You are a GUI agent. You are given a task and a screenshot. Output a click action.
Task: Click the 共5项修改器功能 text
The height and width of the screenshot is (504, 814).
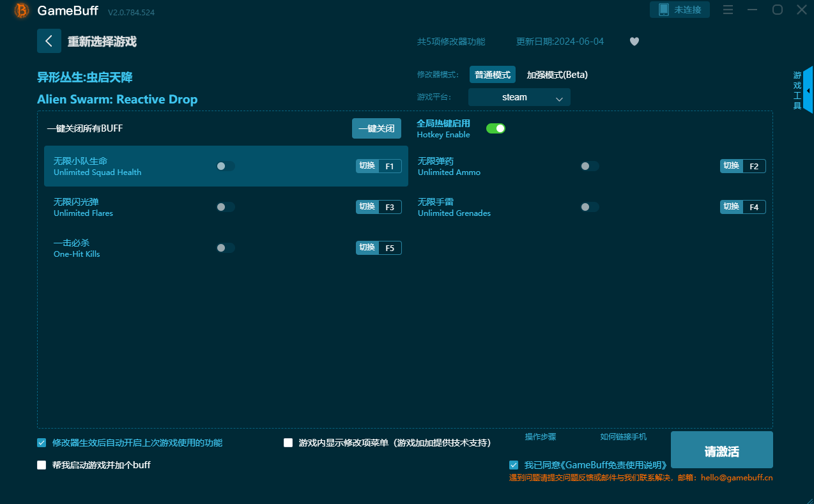[x=451, y=42]
